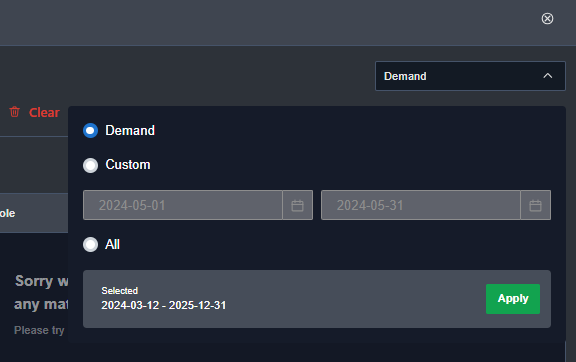Image resolution: width=576 pixels, height=362 pixels.
Task: Click the Demand label beside the blue radio
Action: pyautogui.click(x=130, y=130)
